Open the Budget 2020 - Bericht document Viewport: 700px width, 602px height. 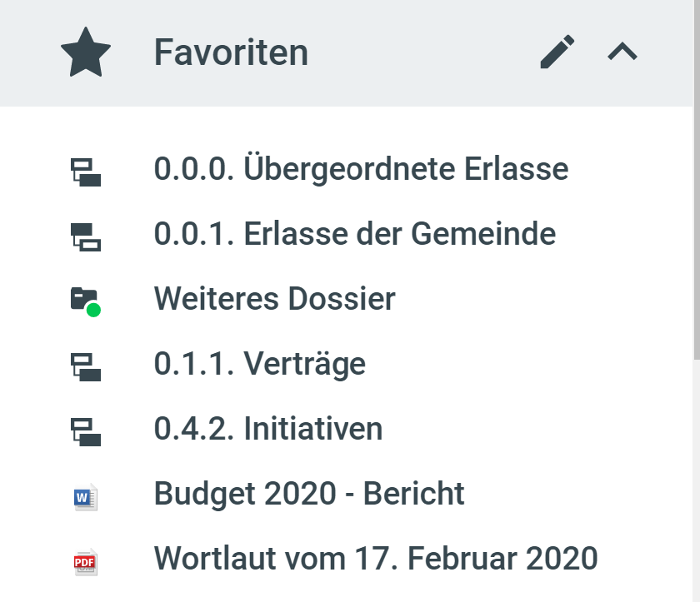point(309,494)
